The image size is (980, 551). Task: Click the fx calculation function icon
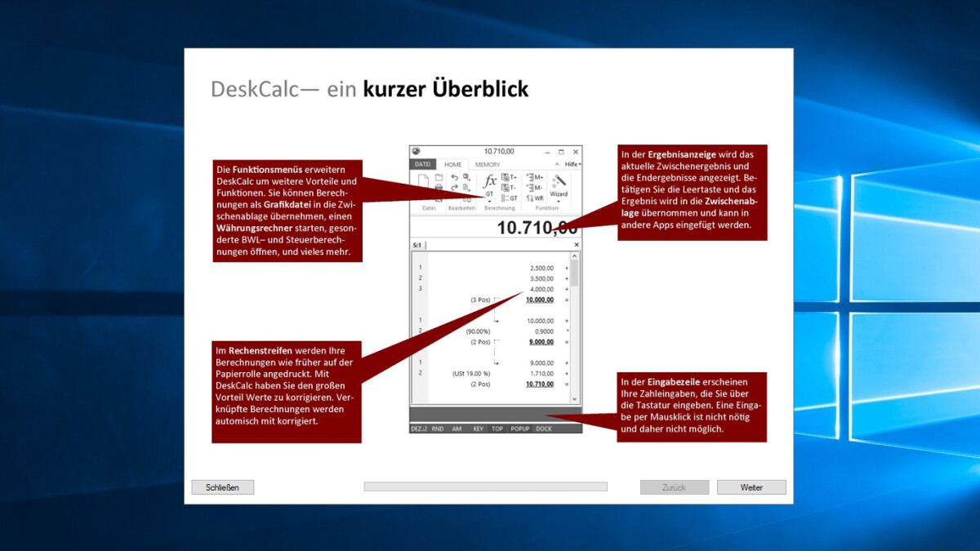click(x=489, y=181)
